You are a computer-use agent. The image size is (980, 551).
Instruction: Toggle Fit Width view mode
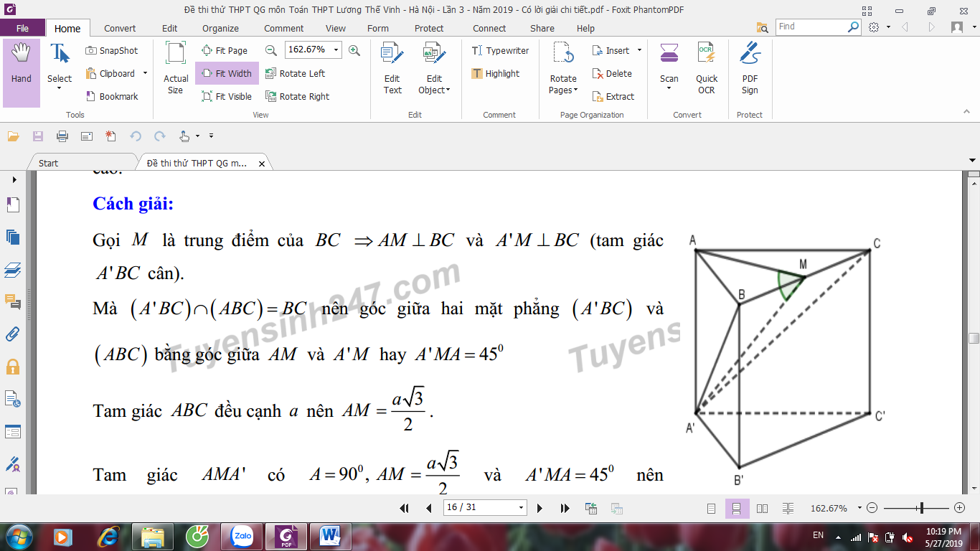click(x=227, y=74)
